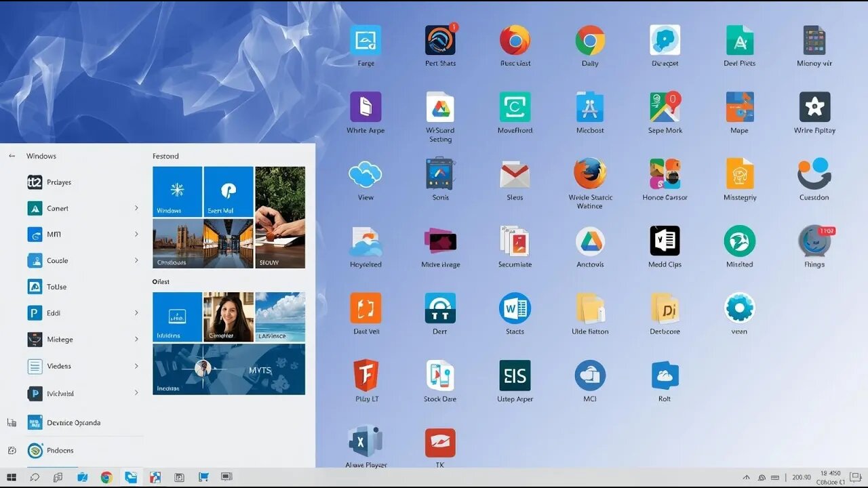
Task: Open the Exert Mal tile
Action: [x=229, y=192]
